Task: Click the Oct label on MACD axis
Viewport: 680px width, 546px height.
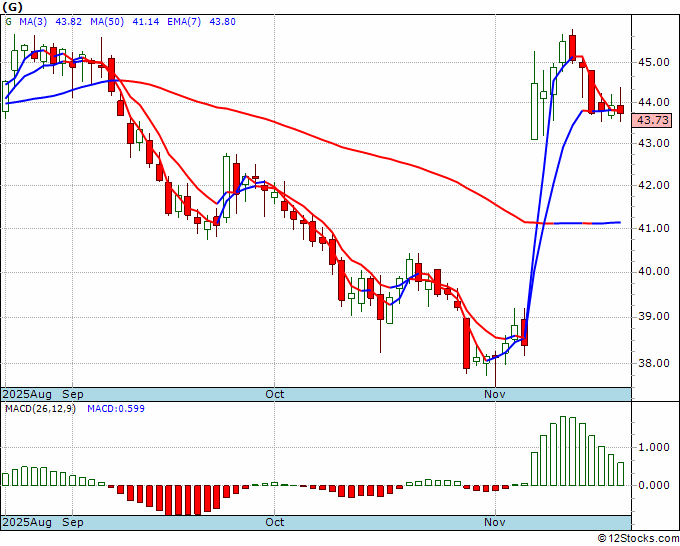Action: pyautogui.click(x=275, y=522)
